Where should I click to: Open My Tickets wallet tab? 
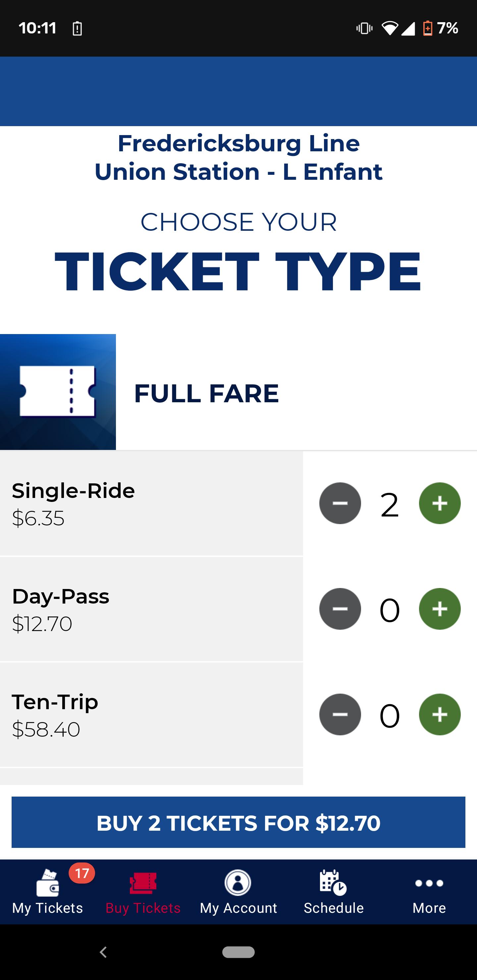(x=48, y=892)
